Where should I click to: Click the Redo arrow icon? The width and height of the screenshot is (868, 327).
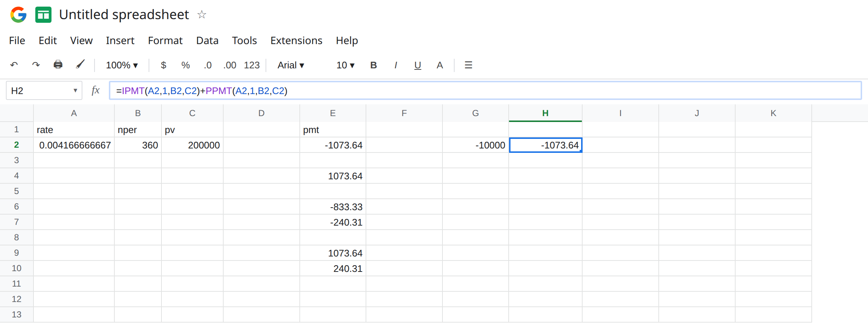click(x=36, y=65)
